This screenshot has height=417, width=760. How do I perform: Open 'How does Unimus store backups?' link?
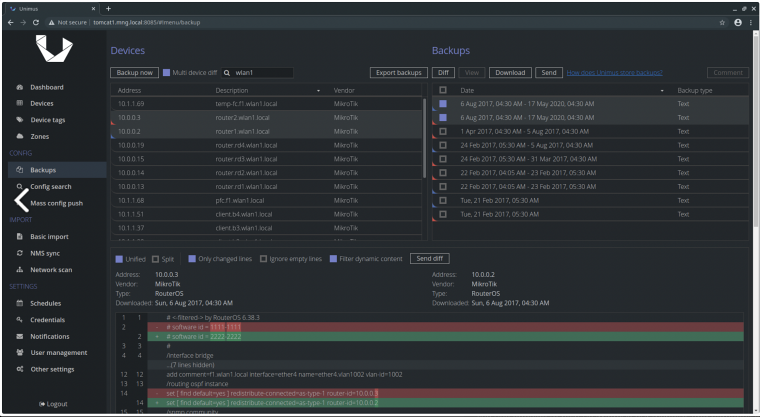[x=614, y=73]
